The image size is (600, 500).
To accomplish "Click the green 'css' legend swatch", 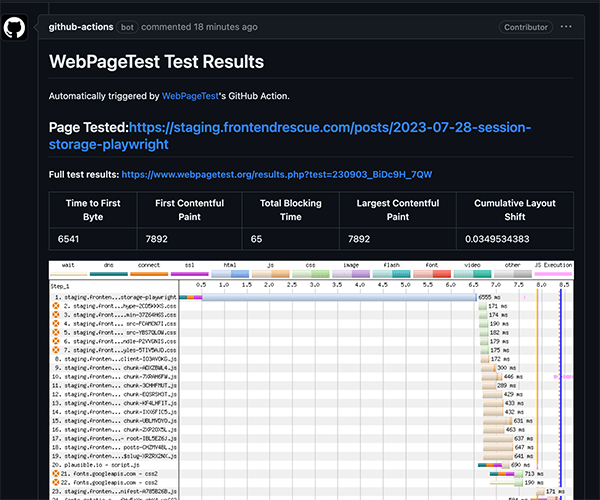I will tap(311, 274).
